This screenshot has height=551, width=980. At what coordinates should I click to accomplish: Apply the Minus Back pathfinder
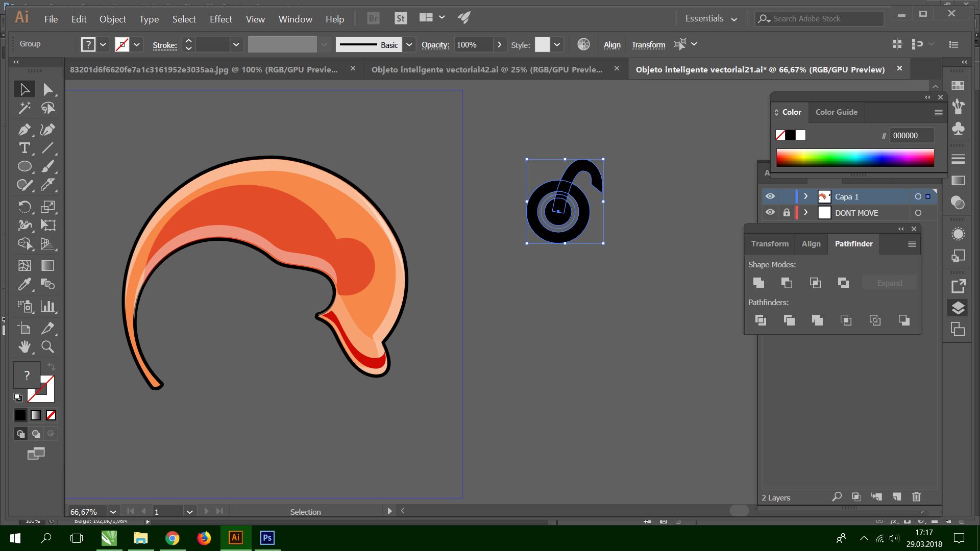coord(904,320)
